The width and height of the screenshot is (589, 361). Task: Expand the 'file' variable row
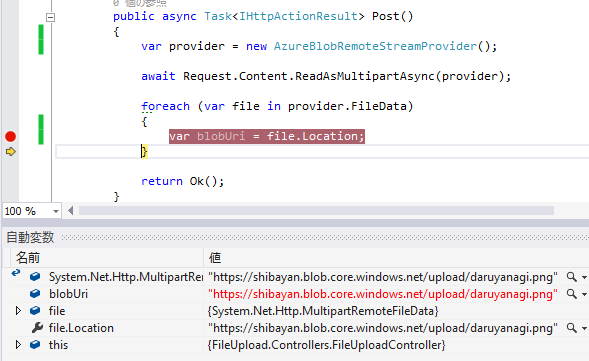coord(18,311)
